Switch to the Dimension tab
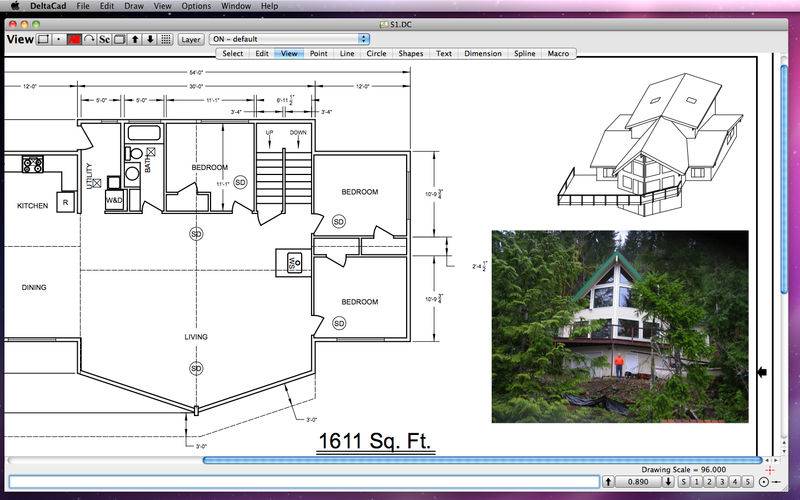The height and width of the screenshot is (500, 800). 483,54
